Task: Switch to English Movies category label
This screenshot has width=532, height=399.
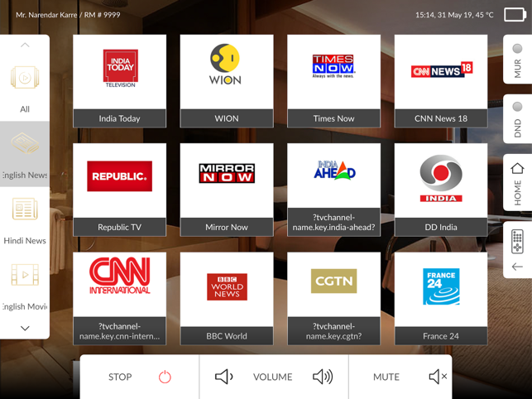Action: click(25, 306)
